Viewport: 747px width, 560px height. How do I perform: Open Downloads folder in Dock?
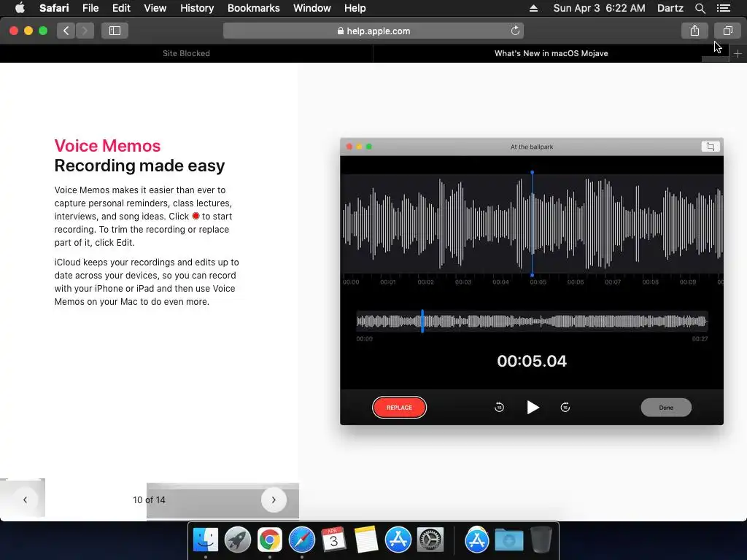(x=508, y=540)
